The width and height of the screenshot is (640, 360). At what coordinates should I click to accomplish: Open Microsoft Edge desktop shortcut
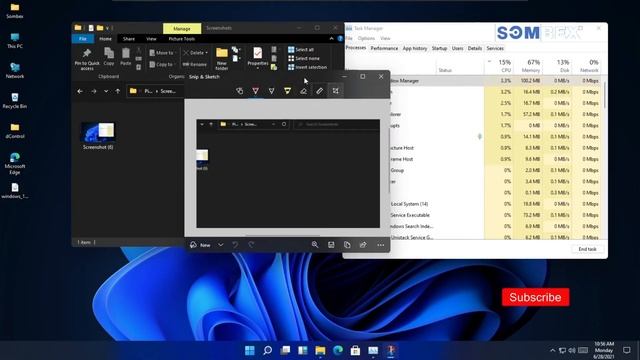tap(15, 163)
